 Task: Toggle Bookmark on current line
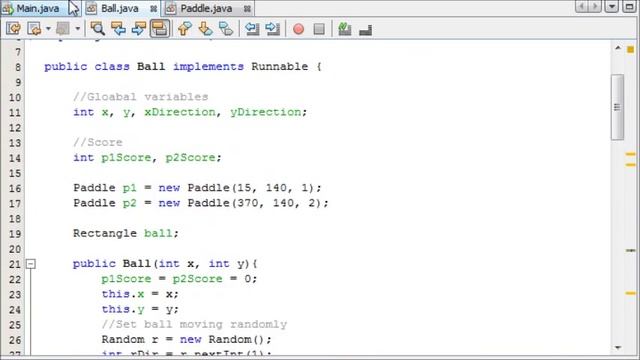[226, 29]
